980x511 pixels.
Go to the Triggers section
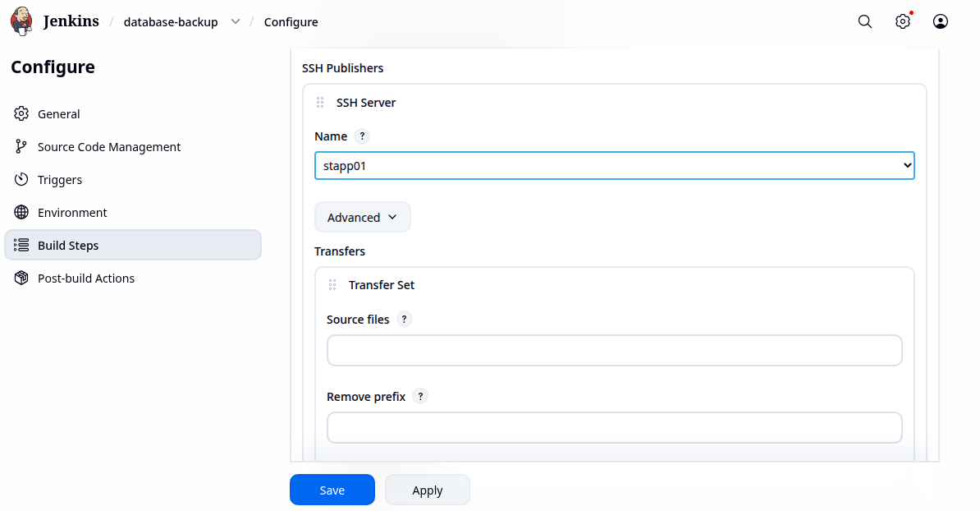coord(132,179)
